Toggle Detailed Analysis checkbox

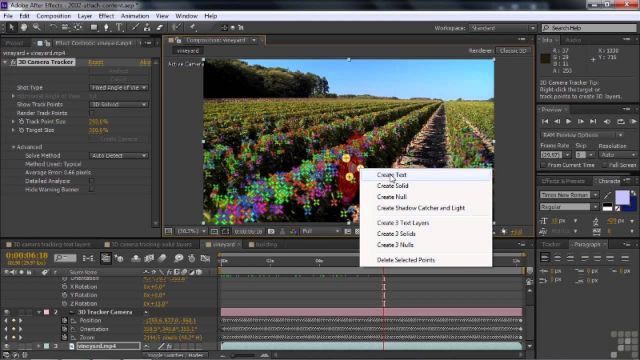point(91,181)
